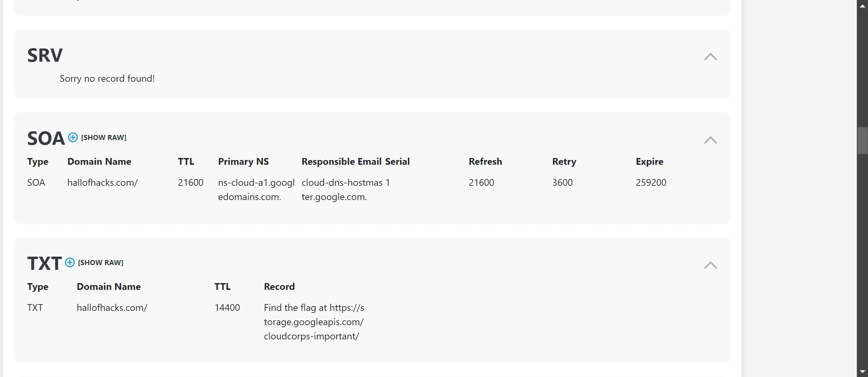
Task: Select hallofhacks.com/ in the SOA row
Action: coord(102,183)
